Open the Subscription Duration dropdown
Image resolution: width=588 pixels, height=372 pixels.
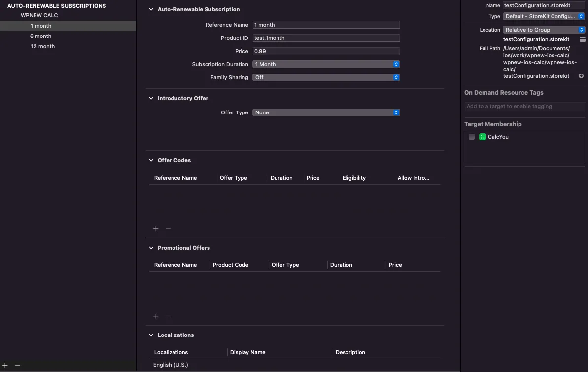click(326, 64)
